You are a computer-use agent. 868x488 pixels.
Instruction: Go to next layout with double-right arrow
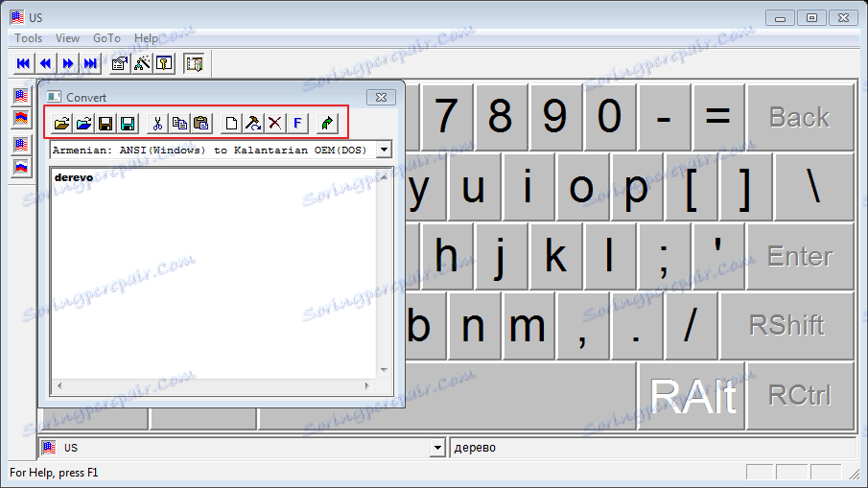(67, 63)
